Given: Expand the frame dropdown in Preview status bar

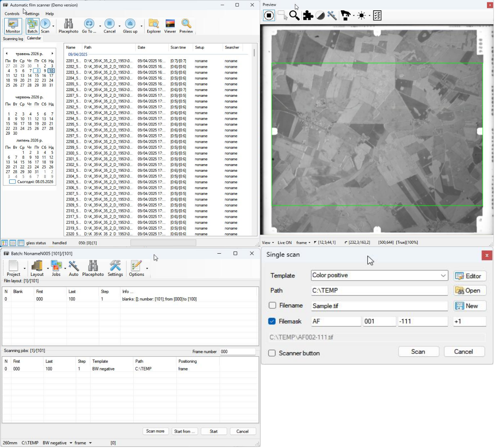Looking at the screenshot, I should pyautogui.click(x=303, y=243).
